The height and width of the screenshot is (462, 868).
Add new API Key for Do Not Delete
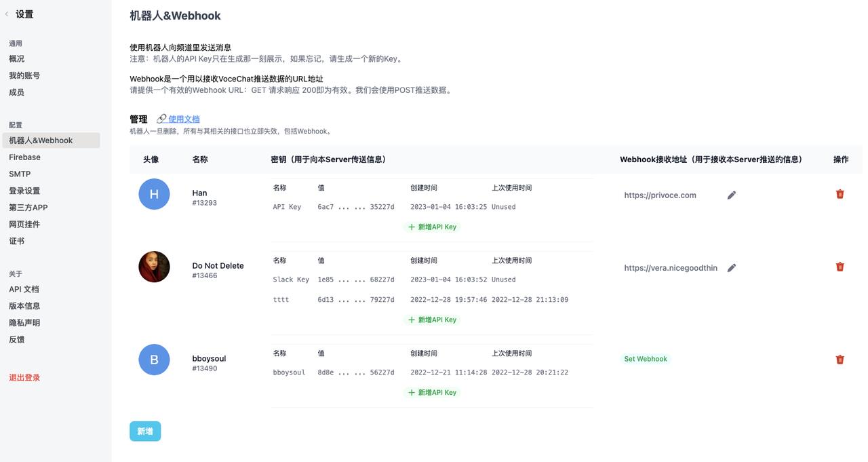pyautogui.click(x=433, y=320)
